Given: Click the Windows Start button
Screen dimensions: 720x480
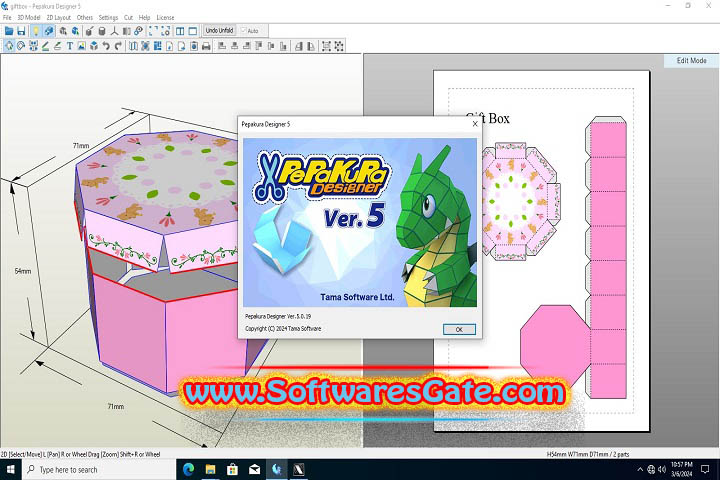Looking at the screenshot, I should [10, 469].
